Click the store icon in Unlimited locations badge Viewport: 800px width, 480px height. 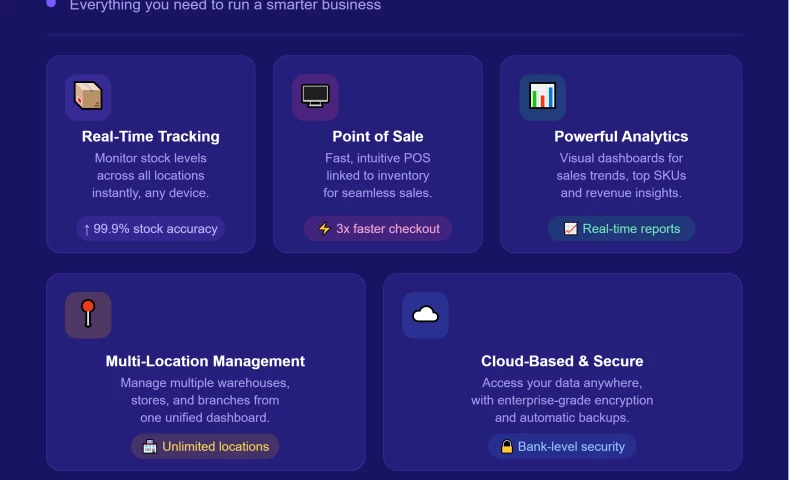[149, 446]
